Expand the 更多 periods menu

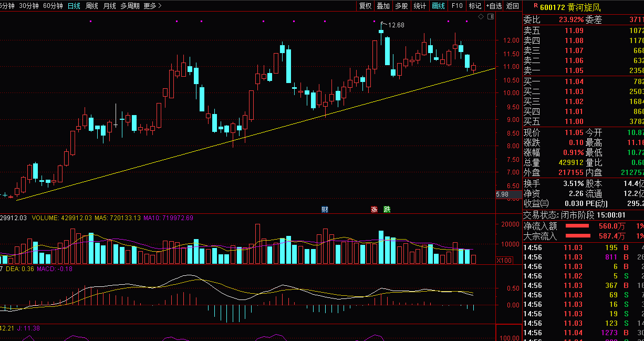[x=152, y=6]
